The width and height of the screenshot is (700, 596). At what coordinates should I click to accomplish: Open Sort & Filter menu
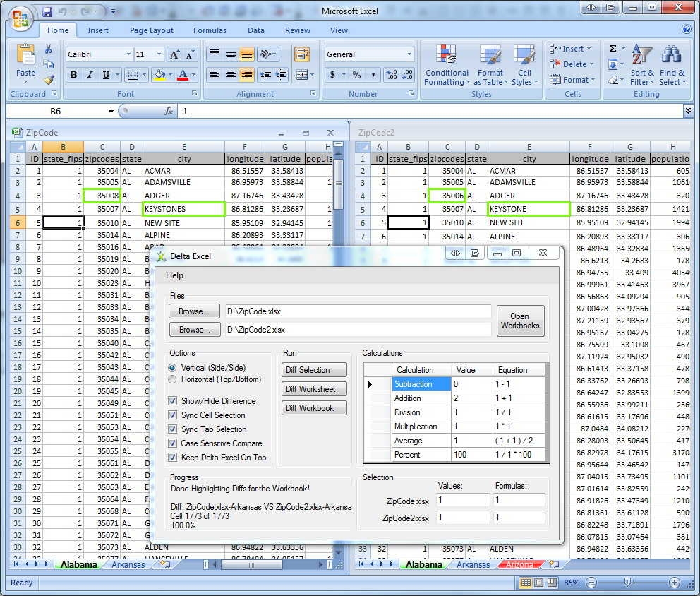(x=642, y=65)
